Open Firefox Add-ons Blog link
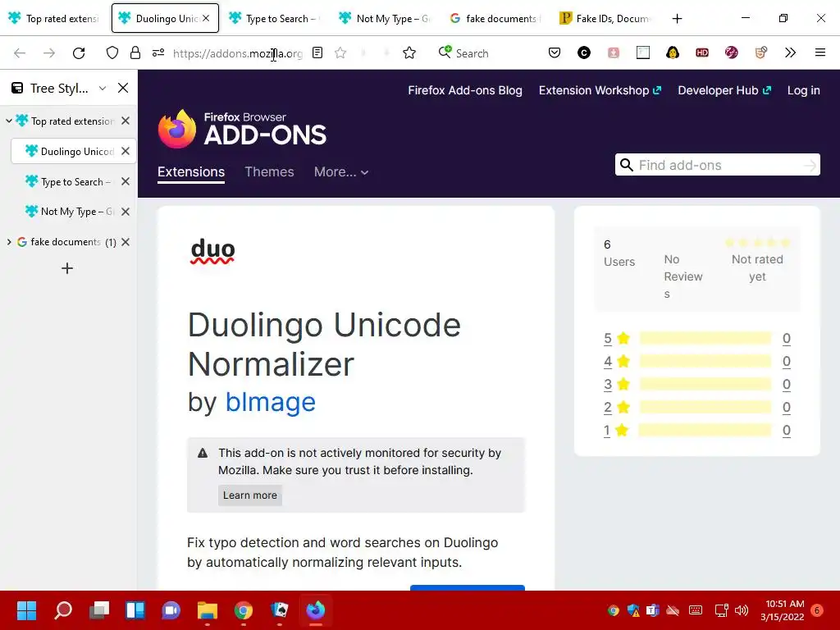Viewport: 840px width, 630px height. (x=465, y=90)
